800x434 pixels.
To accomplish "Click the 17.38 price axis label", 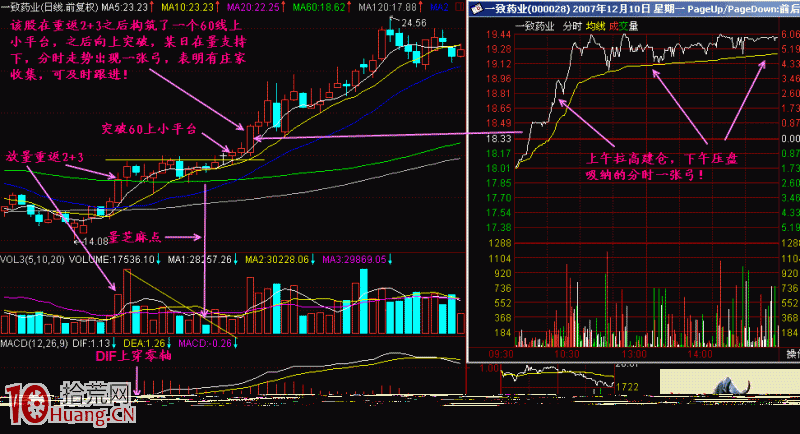I will coord(498,227).
